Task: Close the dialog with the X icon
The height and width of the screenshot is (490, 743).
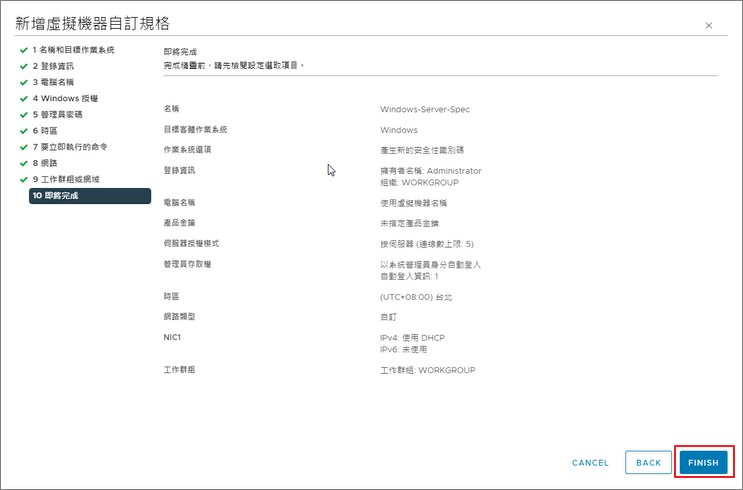Action: pyautogui.click(x=708, y=26)
